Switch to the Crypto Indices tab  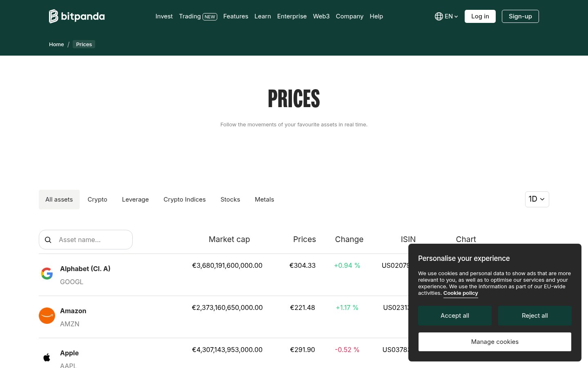click(185, 200)
